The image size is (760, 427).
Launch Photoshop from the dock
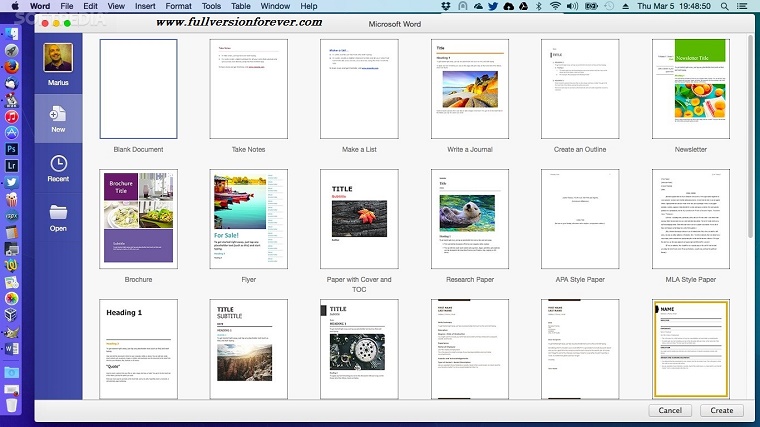coord(12,149)
